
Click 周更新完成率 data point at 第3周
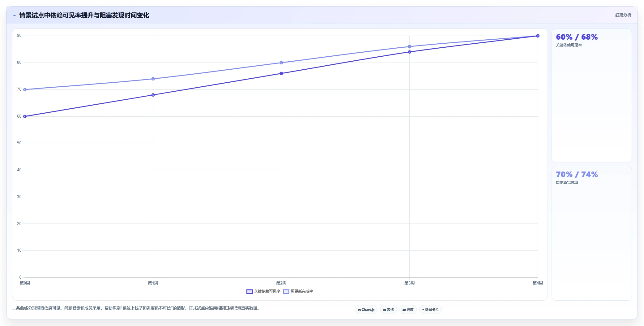point(410,47)
